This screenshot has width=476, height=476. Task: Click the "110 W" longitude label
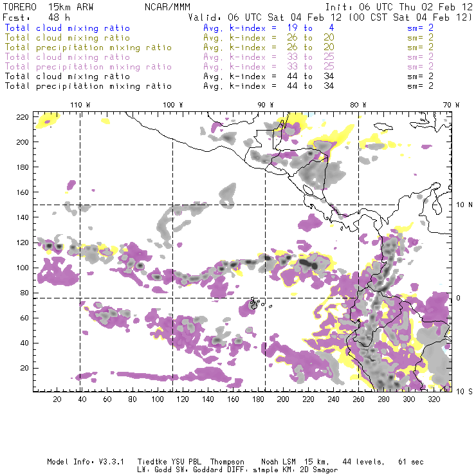(80, 105)
